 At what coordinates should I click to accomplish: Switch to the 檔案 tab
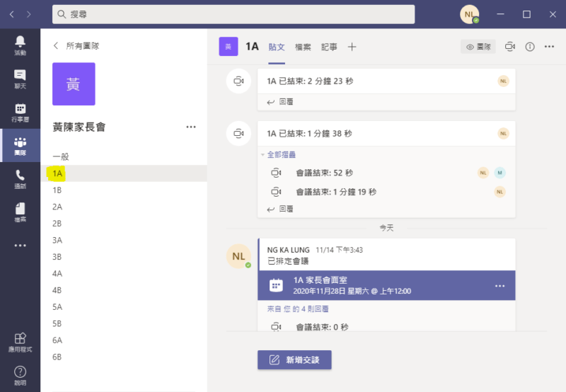[303, 47]
